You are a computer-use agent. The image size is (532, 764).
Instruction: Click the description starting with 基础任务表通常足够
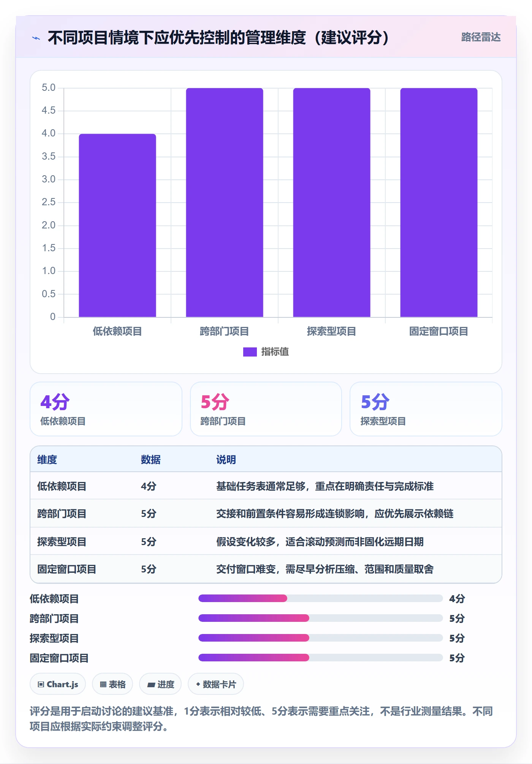[325, 486]
